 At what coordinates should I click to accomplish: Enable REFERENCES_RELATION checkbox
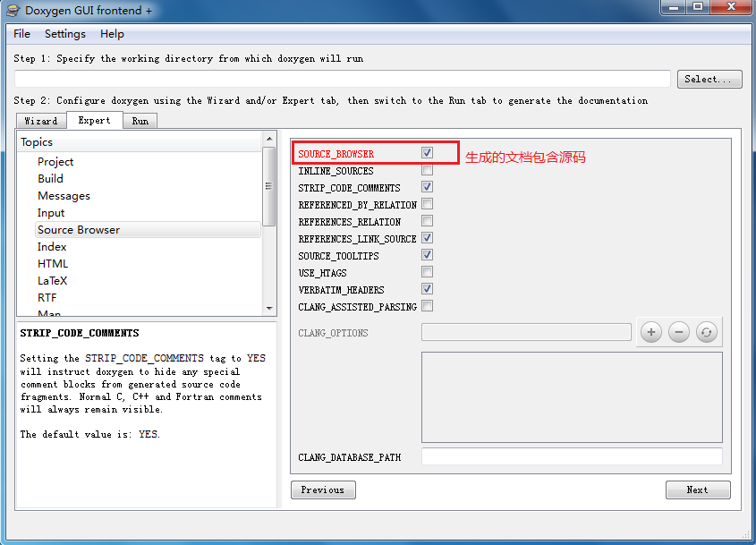click(427, 221)
